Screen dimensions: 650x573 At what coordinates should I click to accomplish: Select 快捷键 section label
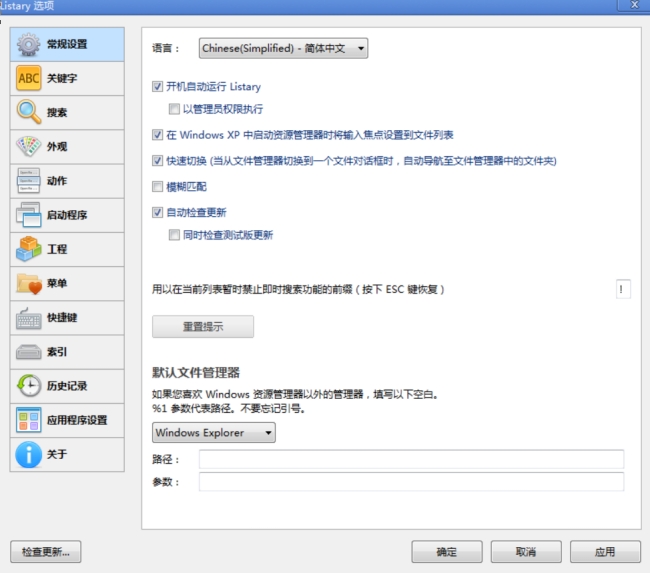62,318
